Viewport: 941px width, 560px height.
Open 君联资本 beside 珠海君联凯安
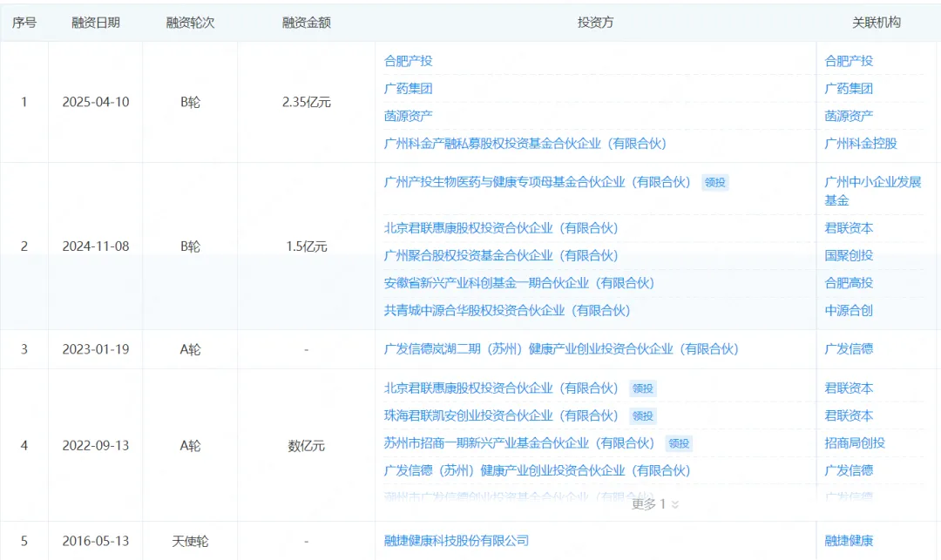pos(849,416)
